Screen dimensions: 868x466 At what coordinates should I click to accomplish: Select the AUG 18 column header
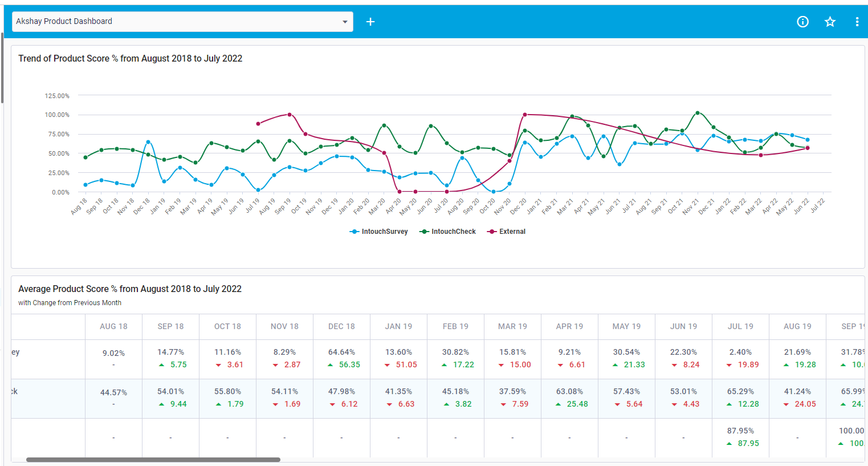point(113,326)
